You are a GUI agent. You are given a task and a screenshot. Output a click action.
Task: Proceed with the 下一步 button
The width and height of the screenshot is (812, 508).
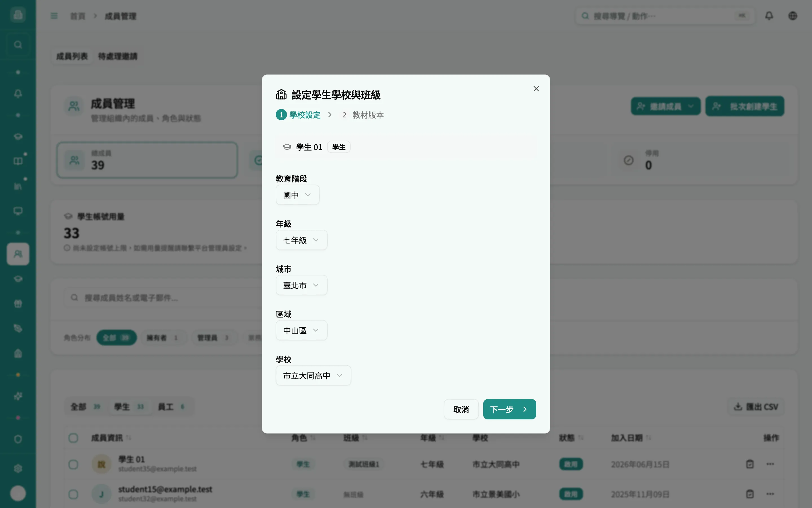pos(509,409)
